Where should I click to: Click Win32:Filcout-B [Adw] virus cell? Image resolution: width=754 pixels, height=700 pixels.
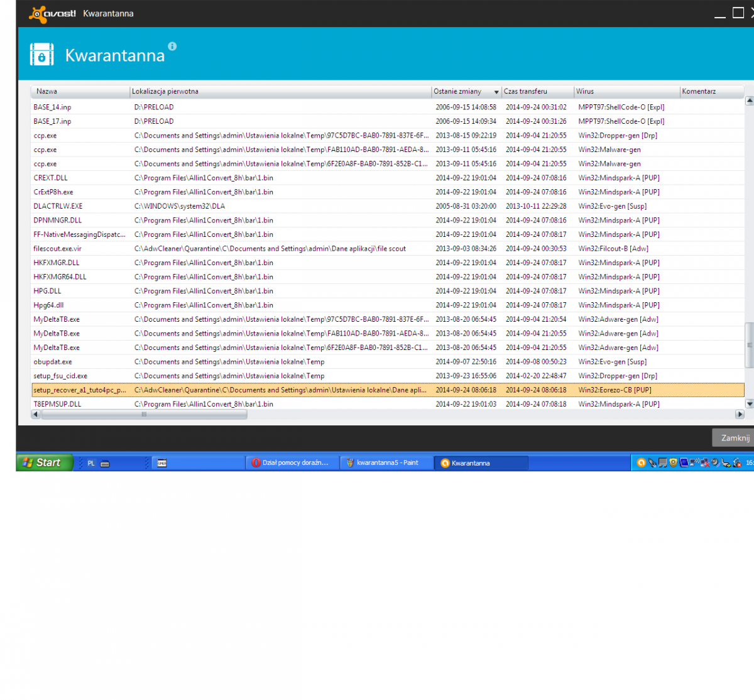coord(613,249)
